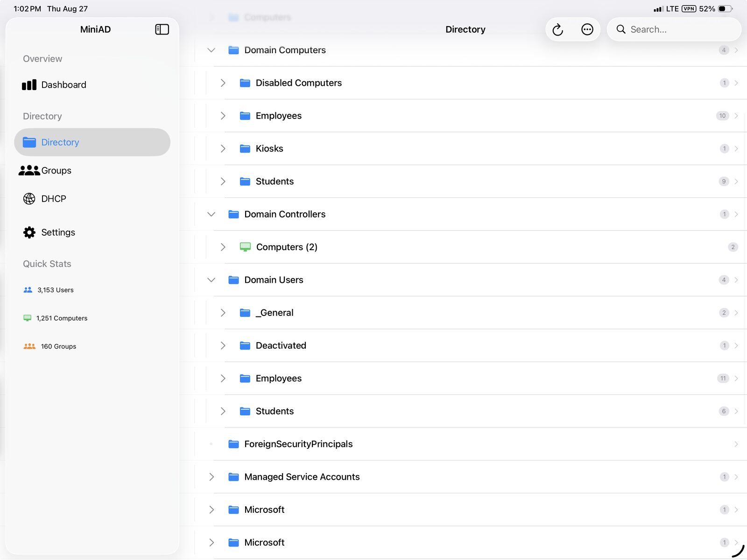Open detail arrow for ForeignSecurityPrincipals row
747x560 pixels.
[x=736, y=444]
